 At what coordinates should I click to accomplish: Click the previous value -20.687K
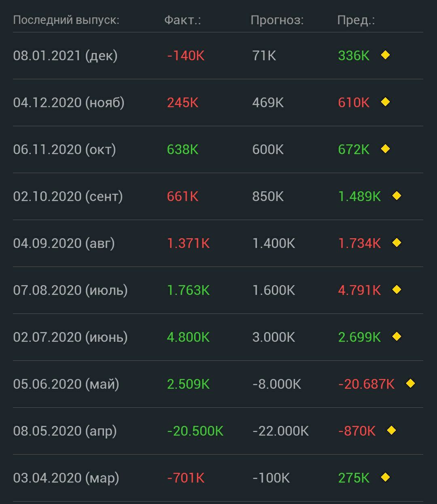coord(367,384)
